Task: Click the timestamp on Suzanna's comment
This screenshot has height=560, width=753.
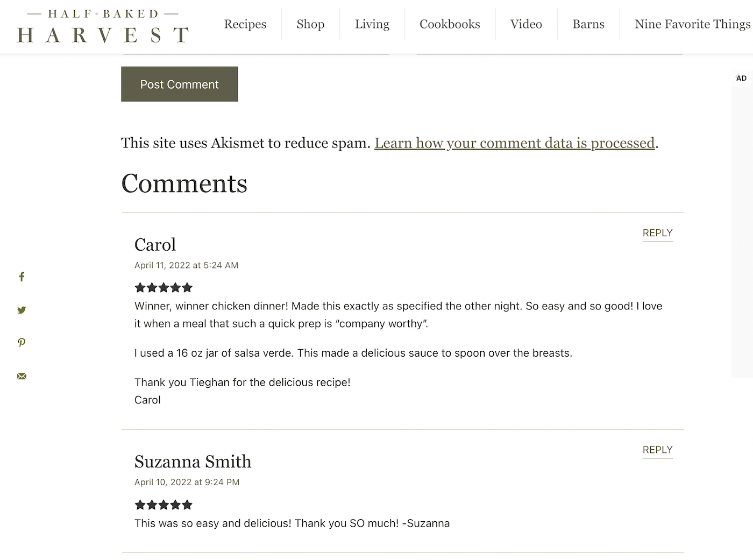Action: [187, 482]
